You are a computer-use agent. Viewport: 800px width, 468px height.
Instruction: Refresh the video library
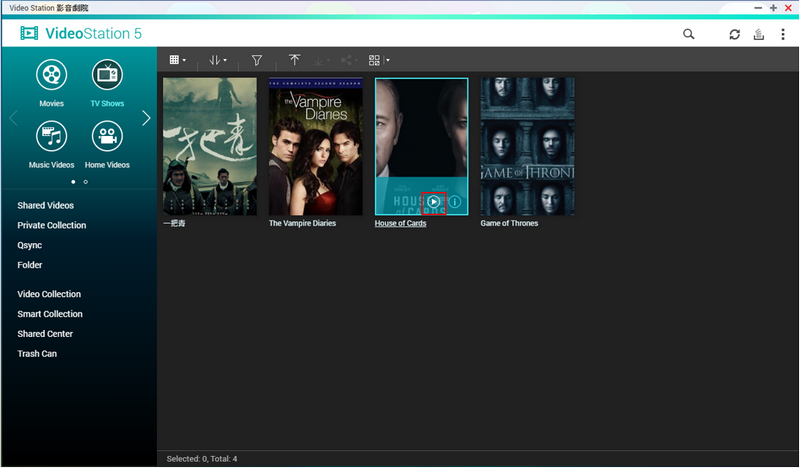(734, 34)
